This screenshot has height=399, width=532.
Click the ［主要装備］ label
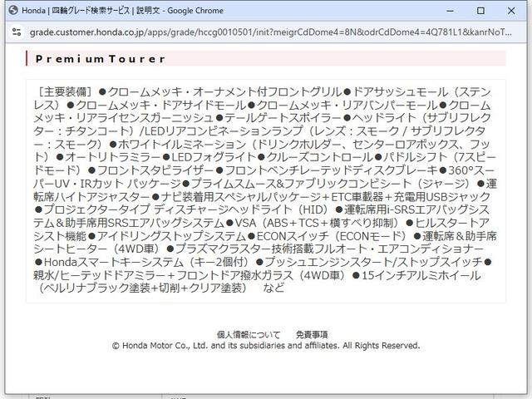tap(65, 91)
